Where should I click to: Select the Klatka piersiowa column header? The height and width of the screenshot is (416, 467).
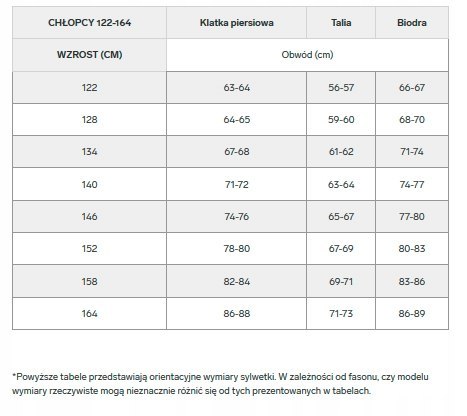click(x=237, y=23)
